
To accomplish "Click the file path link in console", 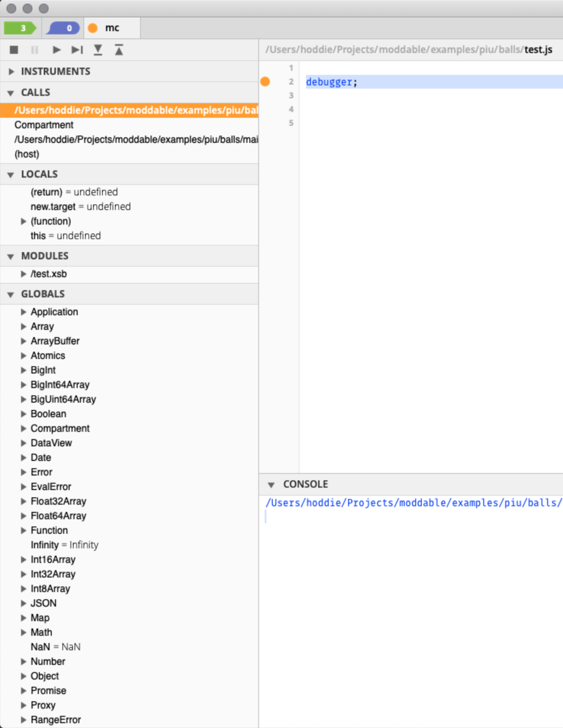I will [x=413, y=503].
